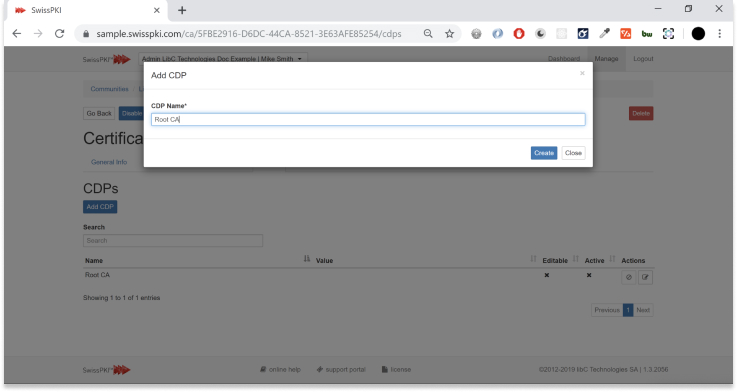This screenshot has width=737, height=392.
Task: Go back using browser back arrow
Action: (17, 34)
